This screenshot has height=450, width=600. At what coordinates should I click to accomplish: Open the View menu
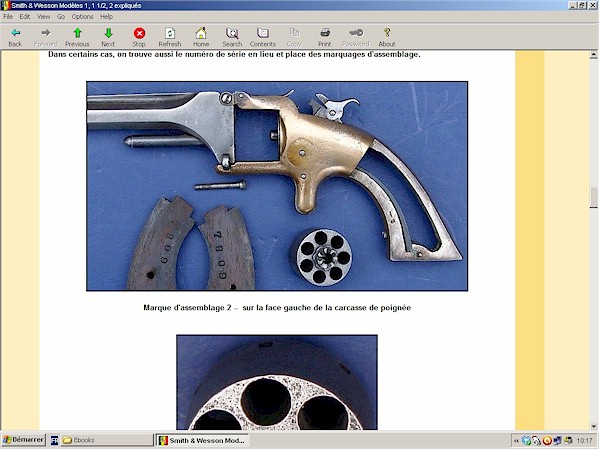pos(44,16)
